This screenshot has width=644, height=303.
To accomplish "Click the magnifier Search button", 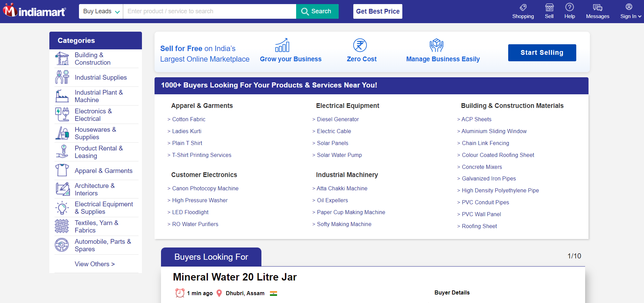I will (317, 11).
